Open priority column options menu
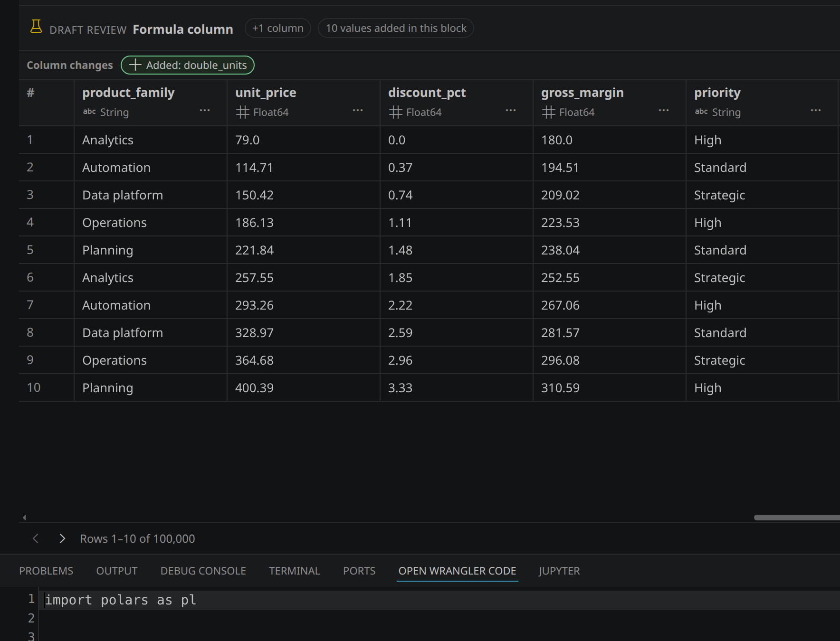The height and width of the screenshot is (641, 840). 816,110
